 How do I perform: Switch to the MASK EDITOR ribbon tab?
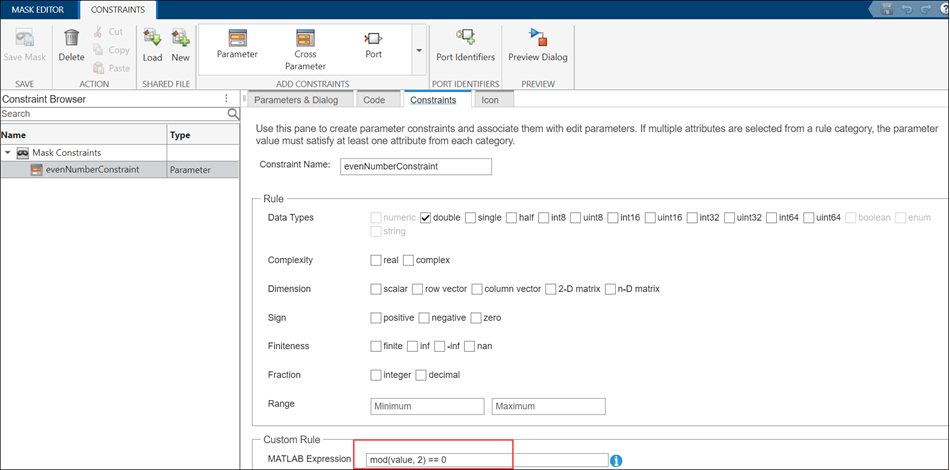38,10
